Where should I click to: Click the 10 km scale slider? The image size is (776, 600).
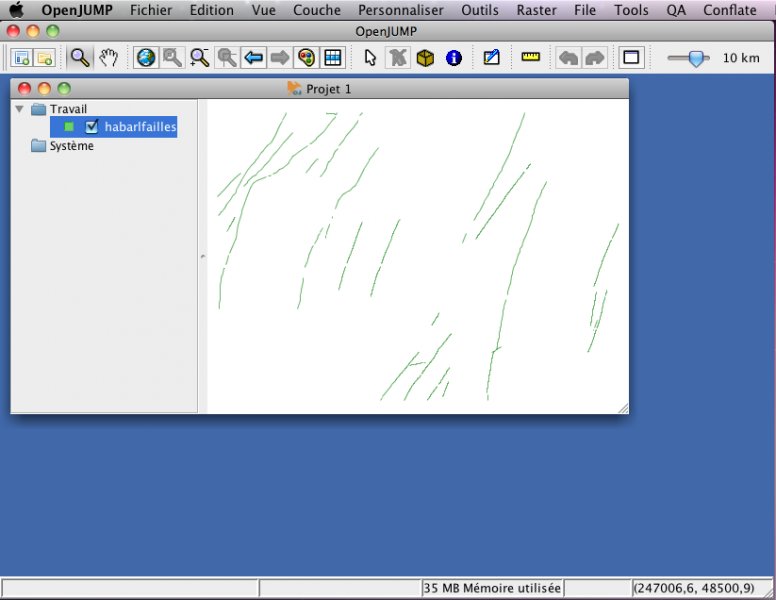[689, 58]
